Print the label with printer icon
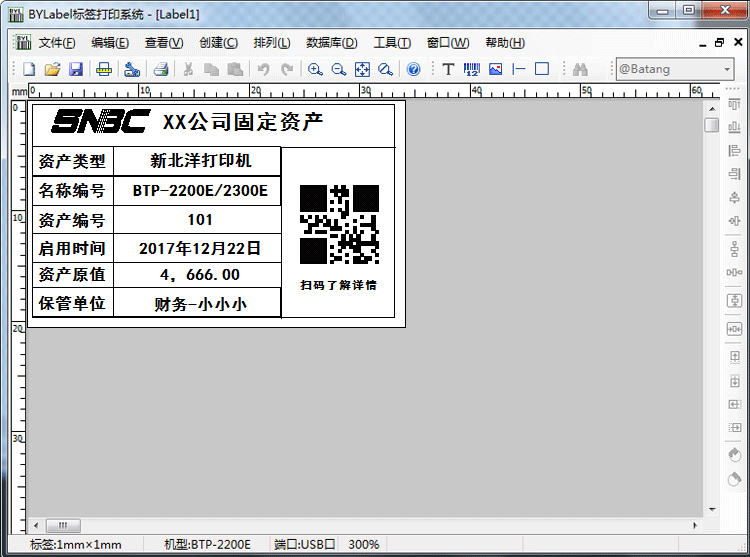750x557 pixels. point(161,69)
